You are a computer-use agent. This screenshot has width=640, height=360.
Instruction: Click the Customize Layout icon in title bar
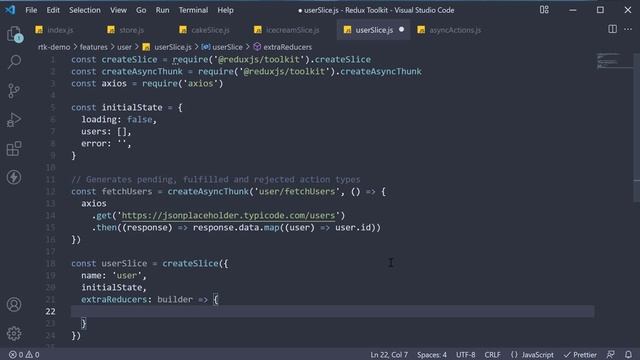click(x=544, y=10)
